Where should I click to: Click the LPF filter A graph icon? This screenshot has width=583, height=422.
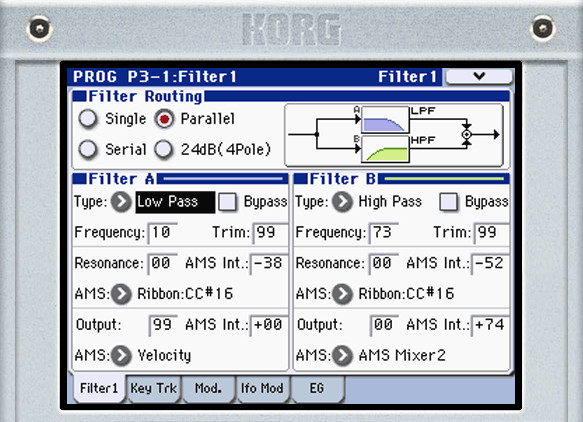click(385, 119)
